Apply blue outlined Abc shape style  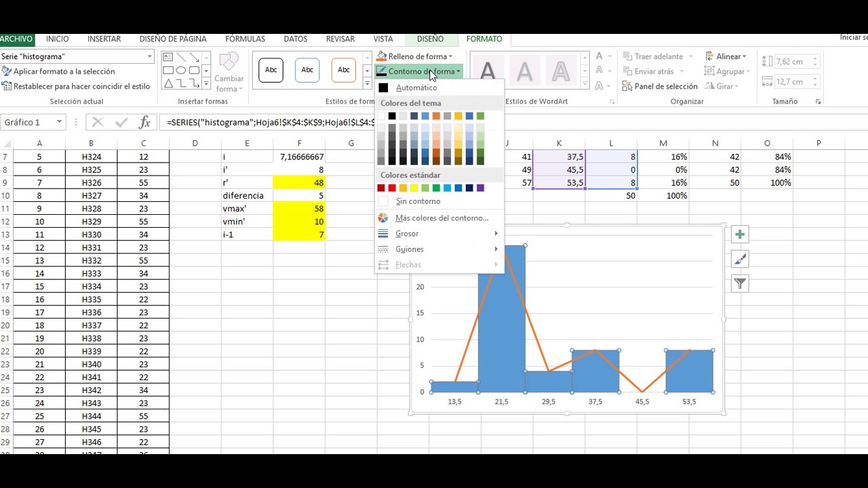307,70
